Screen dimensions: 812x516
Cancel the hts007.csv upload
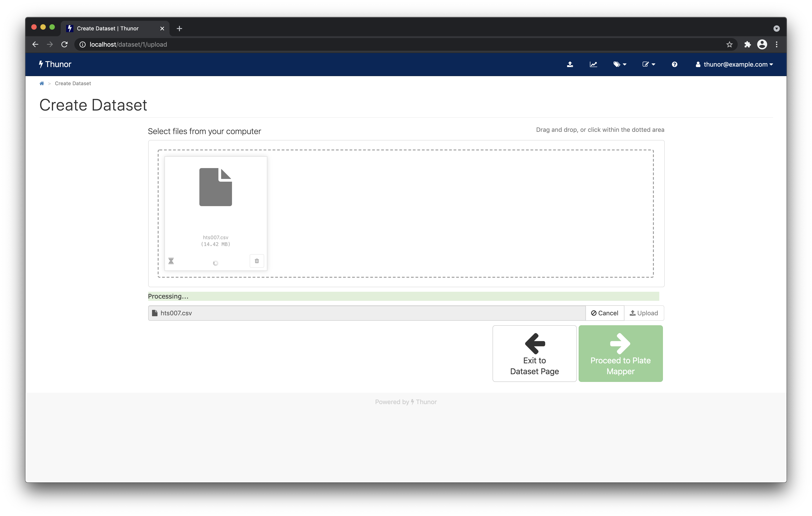[x=605, y=313]
